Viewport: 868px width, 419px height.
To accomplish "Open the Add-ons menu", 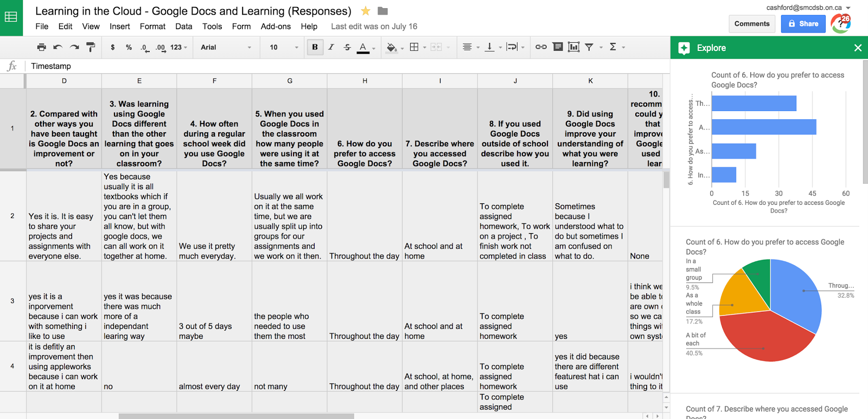I will (x=276, y=26).
